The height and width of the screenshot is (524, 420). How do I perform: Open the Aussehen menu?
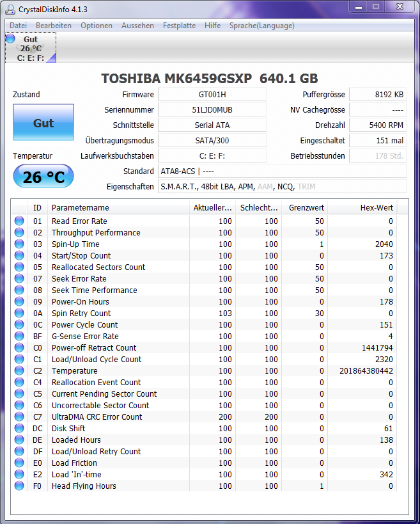coord(137,26)
